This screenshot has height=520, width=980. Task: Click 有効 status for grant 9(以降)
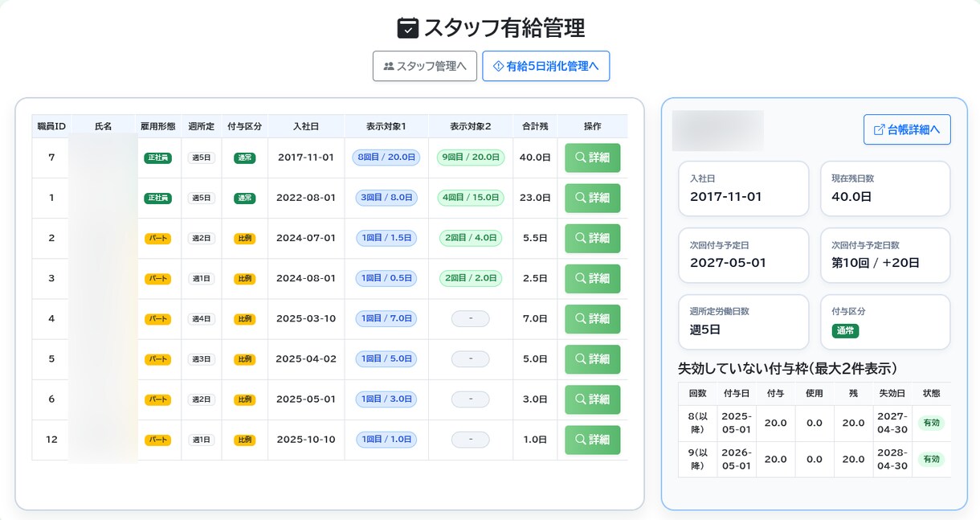pos(931,460)
